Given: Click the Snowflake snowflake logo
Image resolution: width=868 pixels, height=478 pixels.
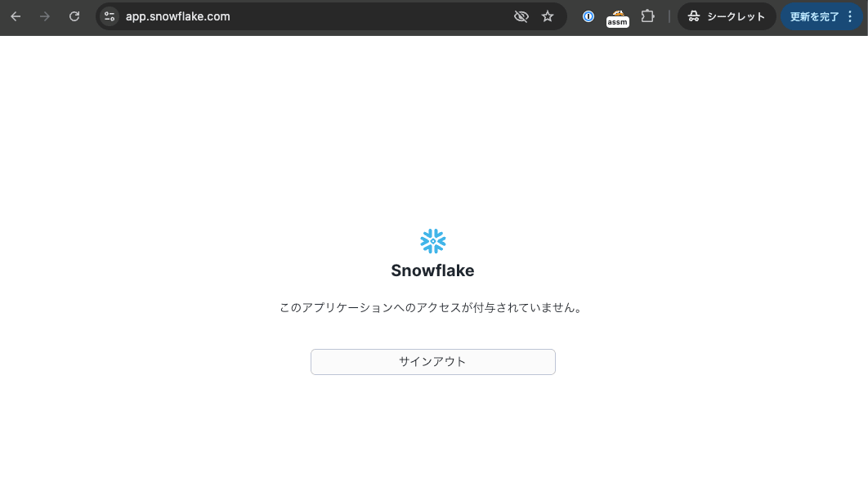Looking at the screenshot, I should point(433,241).
